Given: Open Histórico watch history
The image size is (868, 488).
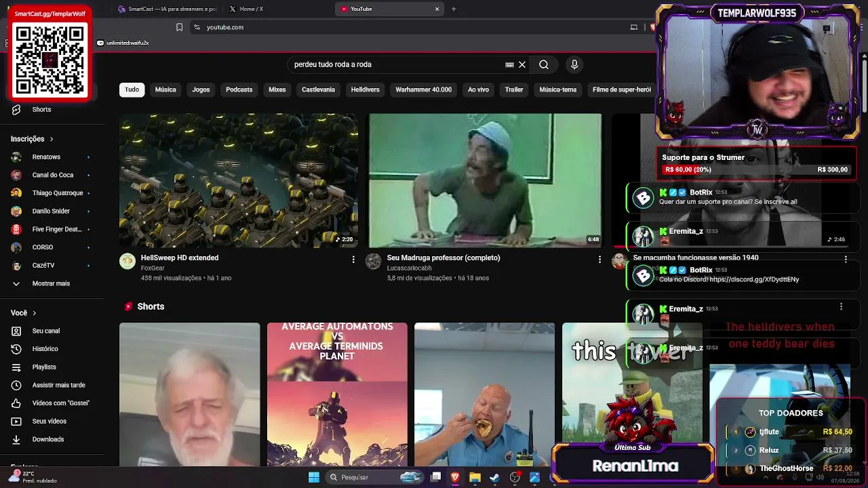Looking at the screenshot, I should [x=45, y=348].
